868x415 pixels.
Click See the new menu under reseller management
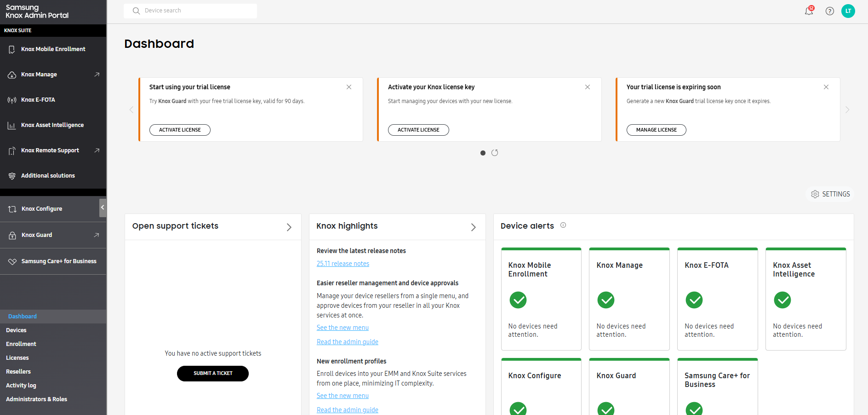(x=343, y=328)
